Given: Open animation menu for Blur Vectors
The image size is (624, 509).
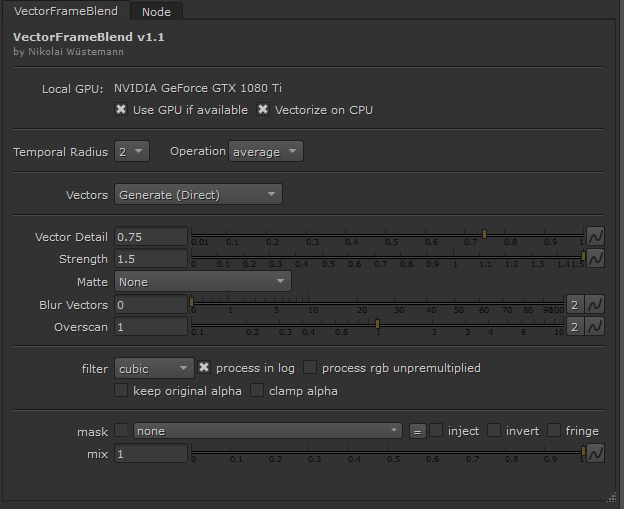Looking at the screenshot, I should [595, 304].
